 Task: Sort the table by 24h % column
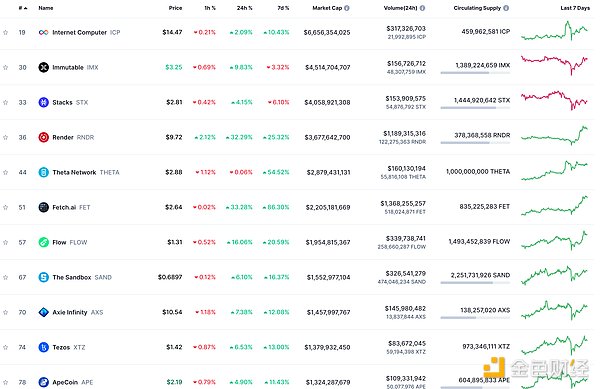click(x=245, y=8)
